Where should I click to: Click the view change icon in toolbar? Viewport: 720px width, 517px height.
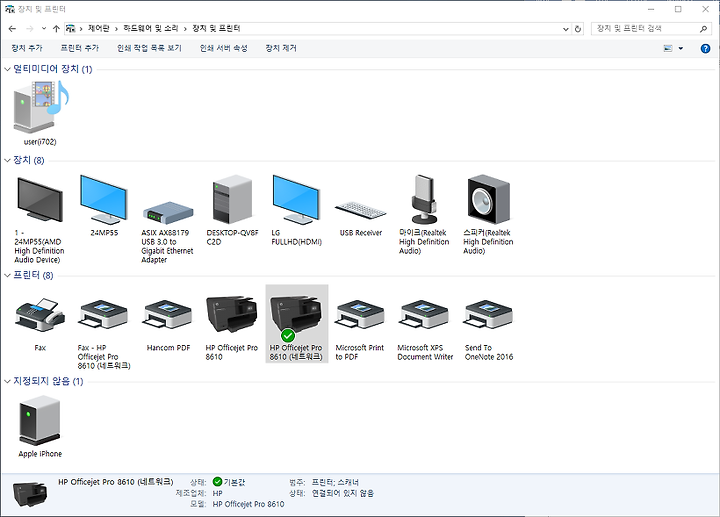pos(668,48)
